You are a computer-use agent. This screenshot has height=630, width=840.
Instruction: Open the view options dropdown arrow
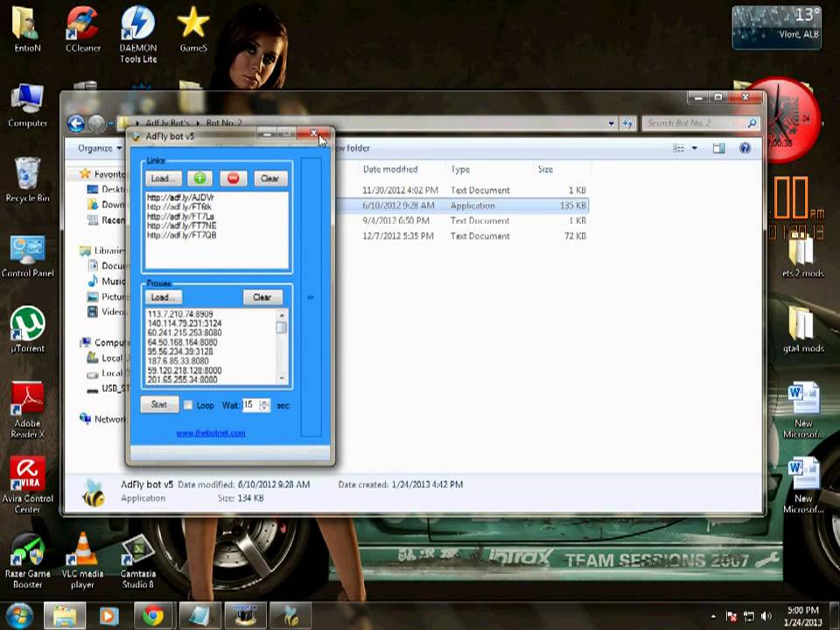694,149
